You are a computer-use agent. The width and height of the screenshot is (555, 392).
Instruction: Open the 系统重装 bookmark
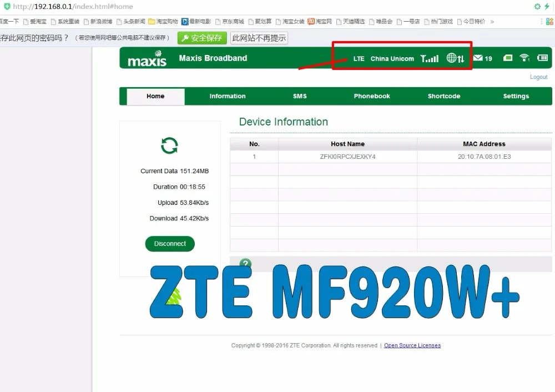[65, 22]
